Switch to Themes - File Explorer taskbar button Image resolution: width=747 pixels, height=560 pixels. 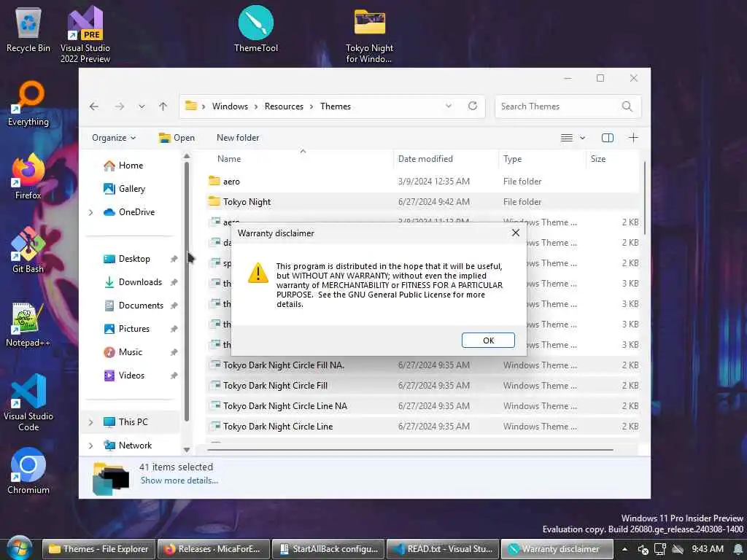tap(99, 549)
